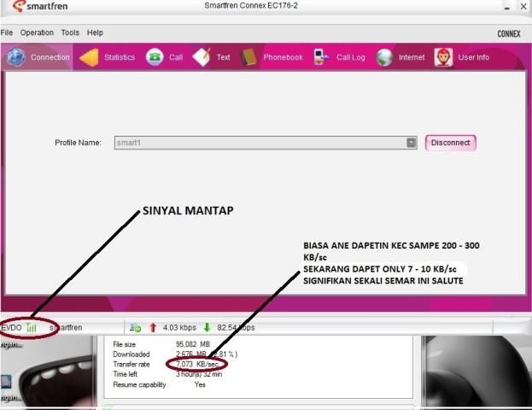The width and height of the screenshot is (532, 410).
Task: Click the red upload arrow icon
Action: coord(153,327)
